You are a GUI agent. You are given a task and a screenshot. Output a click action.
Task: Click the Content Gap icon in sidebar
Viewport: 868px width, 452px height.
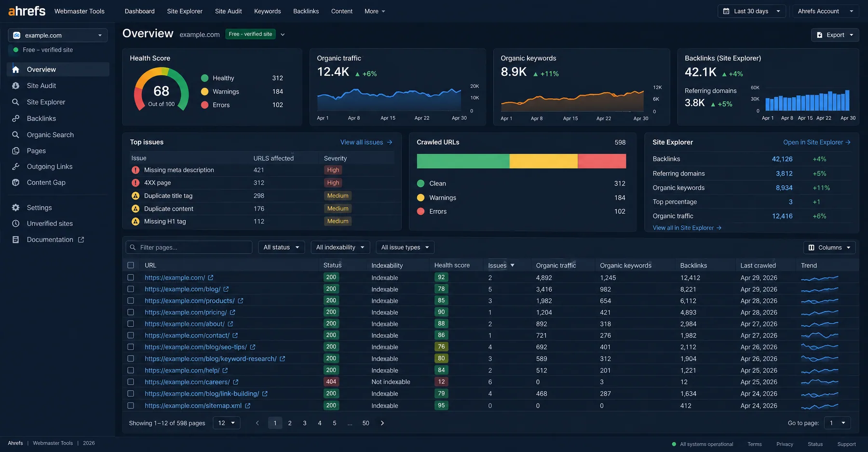(16, 183)
